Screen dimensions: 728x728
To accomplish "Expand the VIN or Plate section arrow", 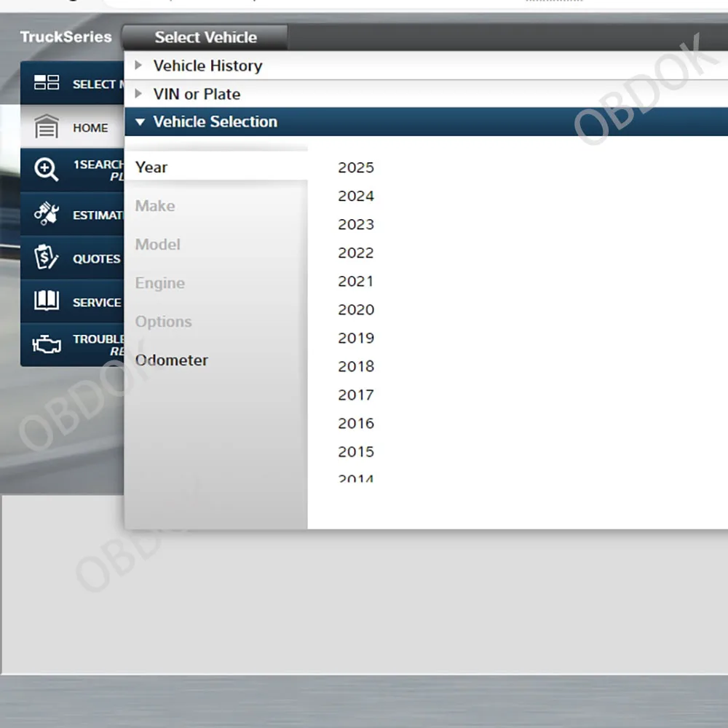I will [x=138, y=94].
